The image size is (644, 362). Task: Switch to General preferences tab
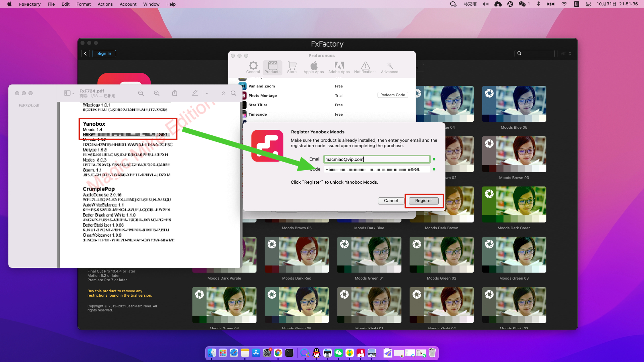click(253, 67)
